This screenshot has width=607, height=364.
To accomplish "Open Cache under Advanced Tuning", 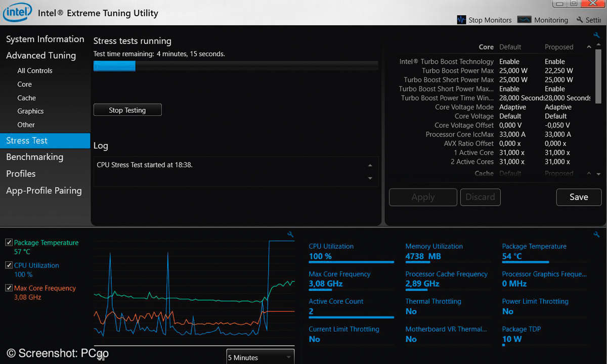I will point(26,98).
